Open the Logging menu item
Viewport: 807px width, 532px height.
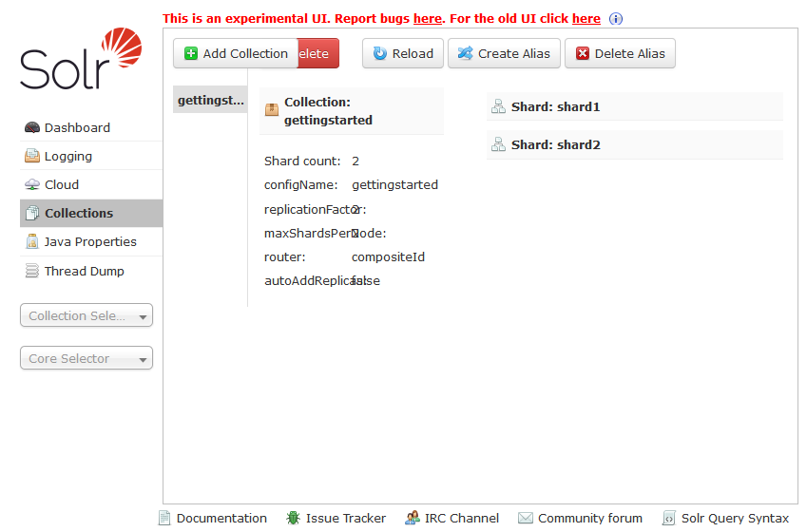pyautogui.click(x=91, y=156)
